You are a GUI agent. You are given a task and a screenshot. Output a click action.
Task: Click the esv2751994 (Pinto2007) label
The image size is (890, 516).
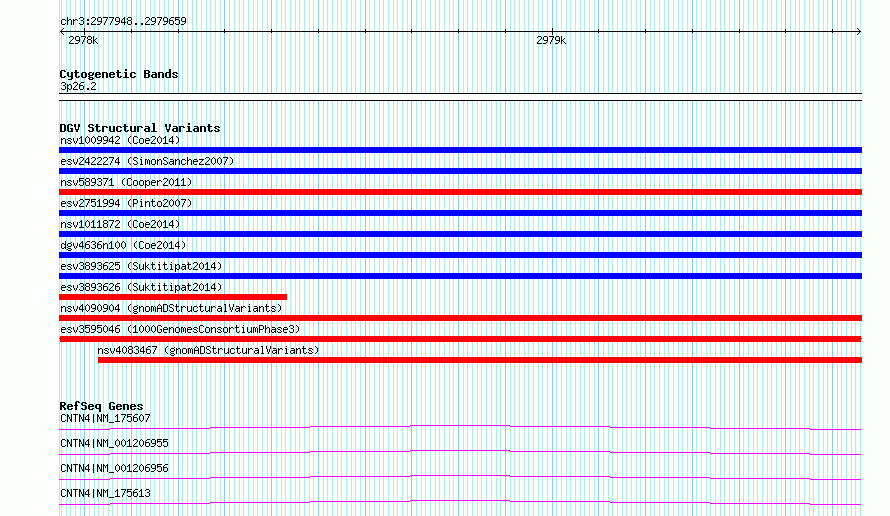click(x=126, y=203)
